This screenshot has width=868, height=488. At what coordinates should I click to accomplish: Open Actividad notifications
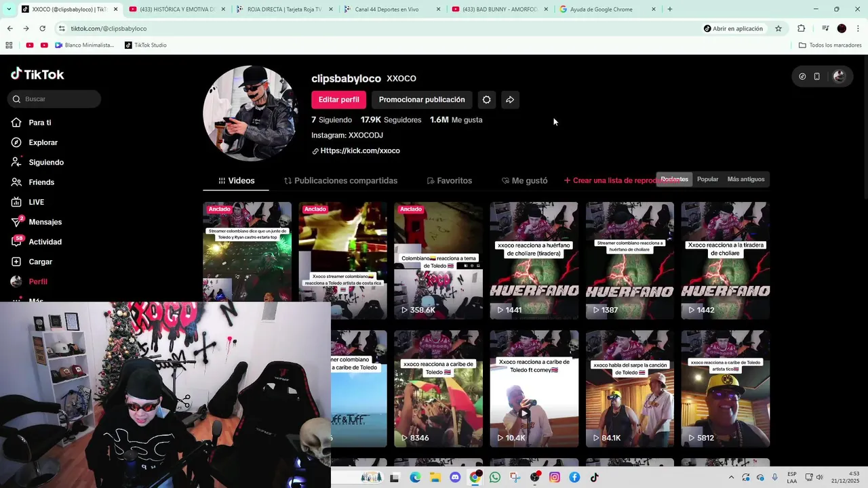tap(45, 242)
